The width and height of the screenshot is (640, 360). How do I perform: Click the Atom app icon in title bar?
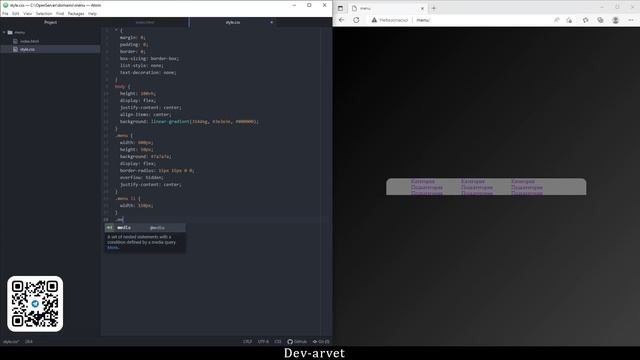[5, 5]
